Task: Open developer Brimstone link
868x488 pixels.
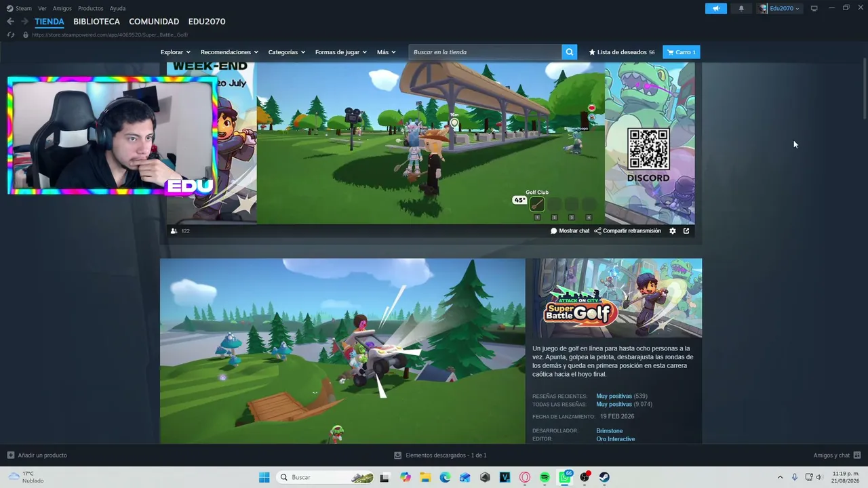Action: 610,431
